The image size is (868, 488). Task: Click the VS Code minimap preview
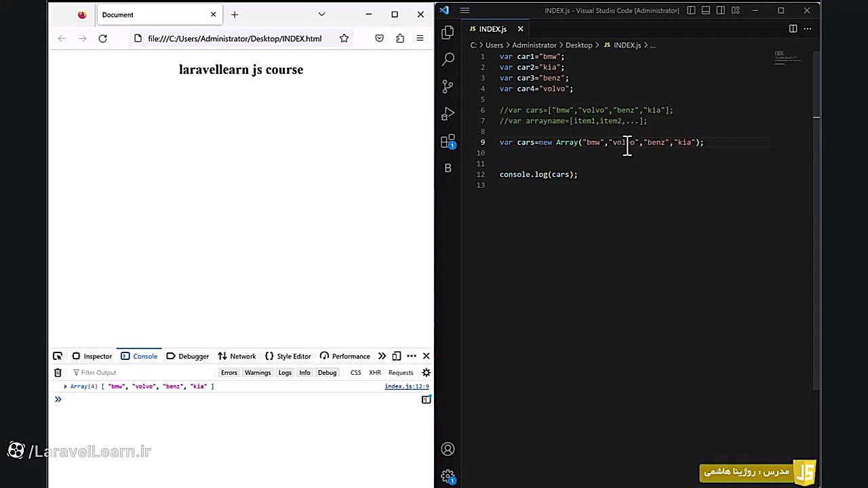pos(787,58)
